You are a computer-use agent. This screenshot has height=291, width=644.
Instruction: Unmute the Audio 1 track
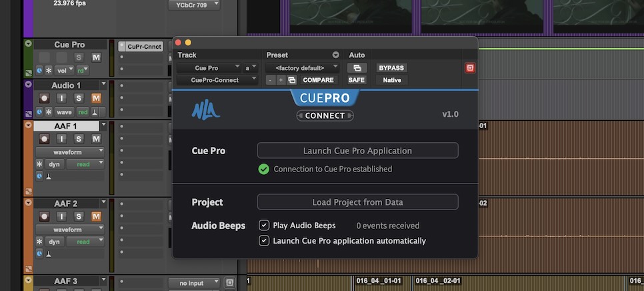(96, 98)
